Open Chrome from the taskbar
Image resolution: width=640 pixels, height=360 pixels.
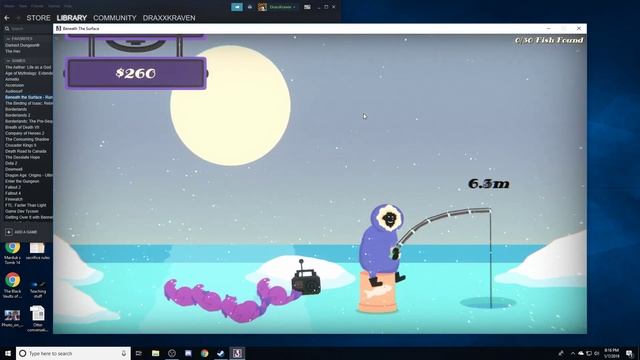click(x=204, y=353)
